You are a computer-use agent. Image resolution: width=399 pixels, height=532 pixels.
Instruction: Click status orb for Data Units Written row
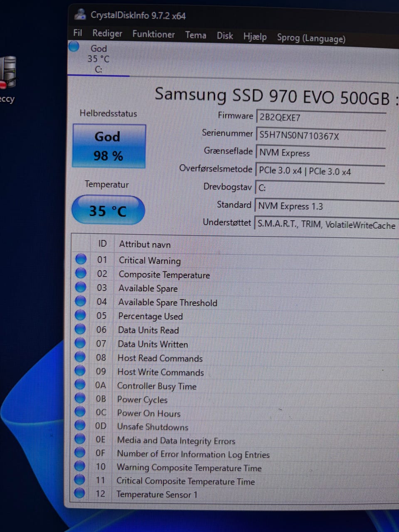click(80, 343)
